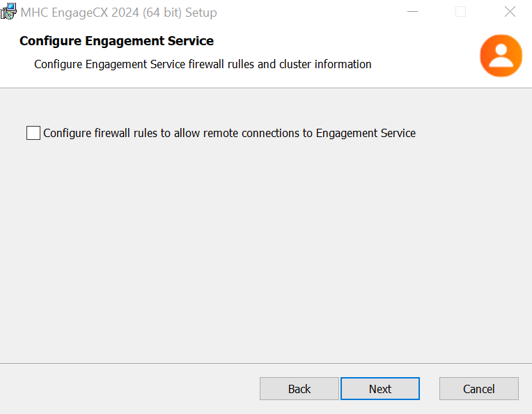Enable the firewall rules checkbox
The height and width of the screenshot is (414, 532).
(x=33, y=133)
